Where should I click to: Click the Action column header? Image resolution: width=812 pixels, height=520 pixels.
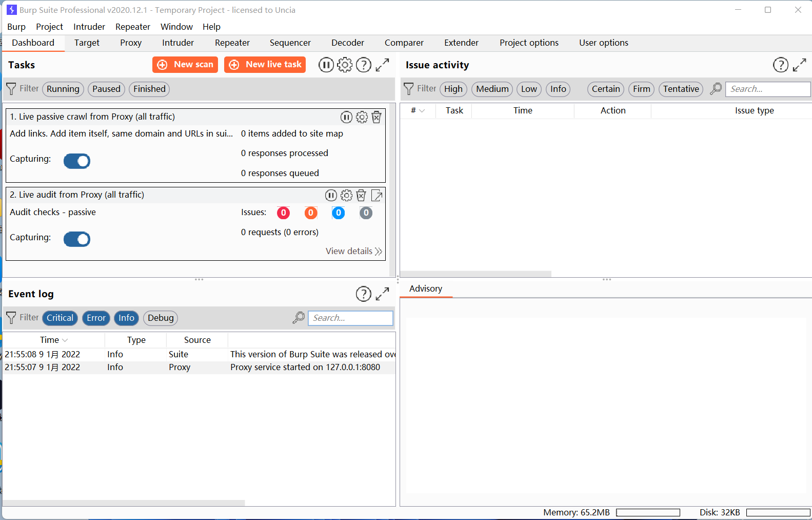(x=613, y=110)
